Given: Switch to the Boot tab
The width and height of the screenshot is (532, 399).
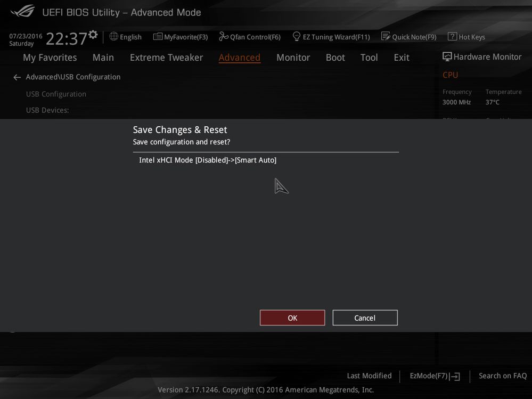Looking at the screenshot, I should 335,58.
